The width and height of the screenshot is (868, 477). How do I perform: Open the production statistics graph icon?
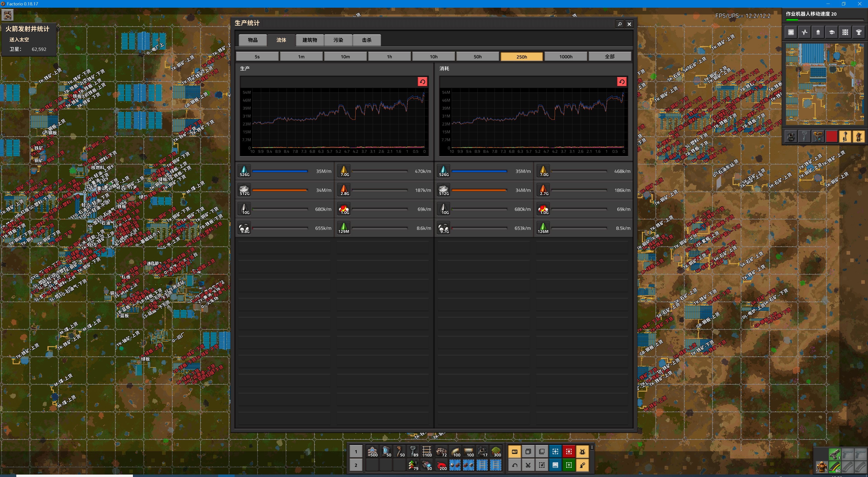(804, 32)
